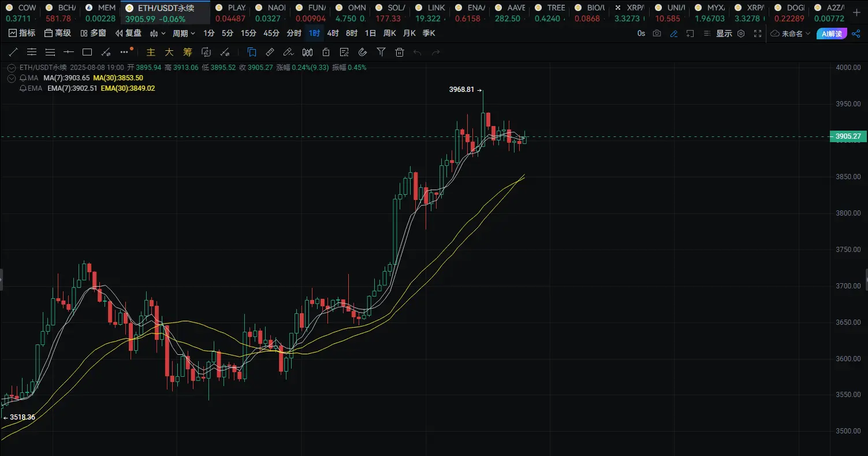Switch to the 1日 timeframe

[370, 34]
